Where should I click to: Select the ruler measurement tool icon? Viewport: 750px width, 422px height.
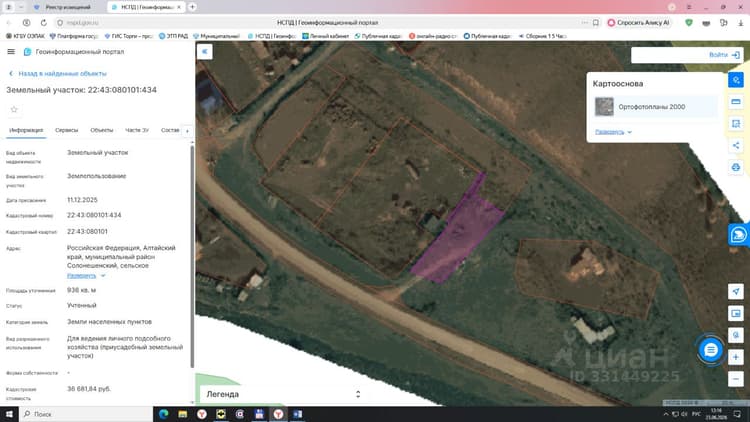[736, 102]
